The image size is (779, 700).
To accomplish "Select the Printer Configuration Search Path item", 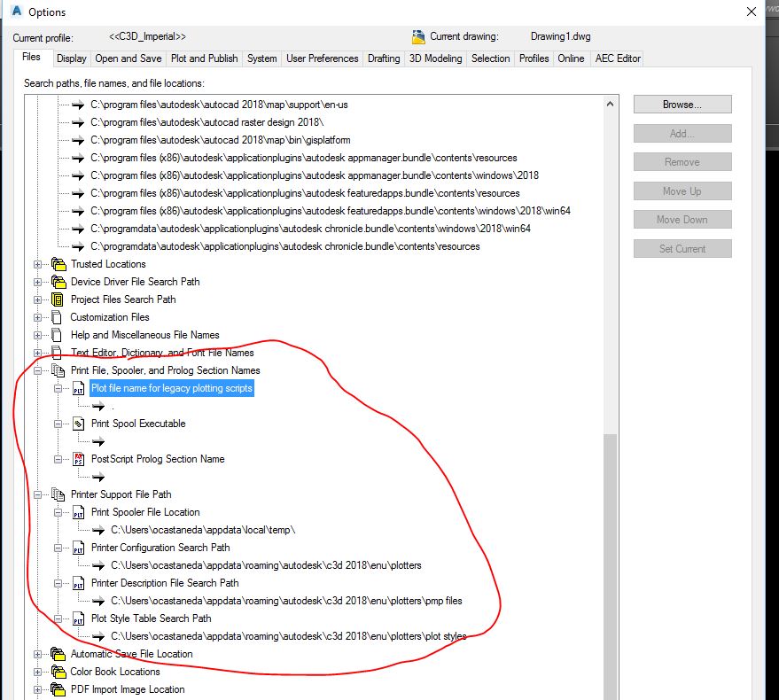I will (x=160, y=548).
